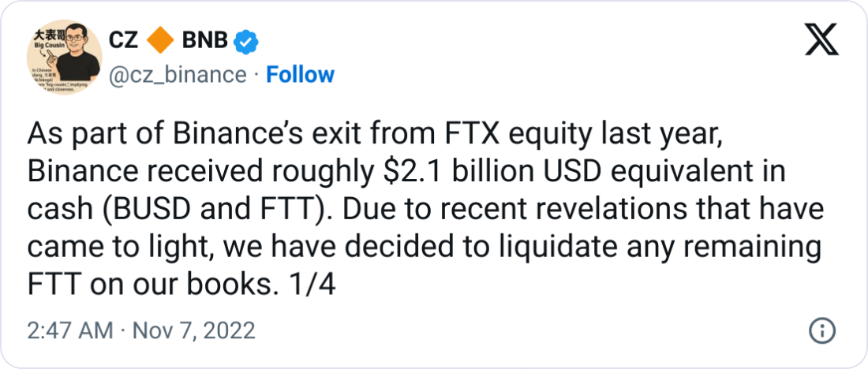Click the orange diamond emoji in the name
The height and width of the screenshot is (369, 868).
pyautogui.click(x=161, y=41)
